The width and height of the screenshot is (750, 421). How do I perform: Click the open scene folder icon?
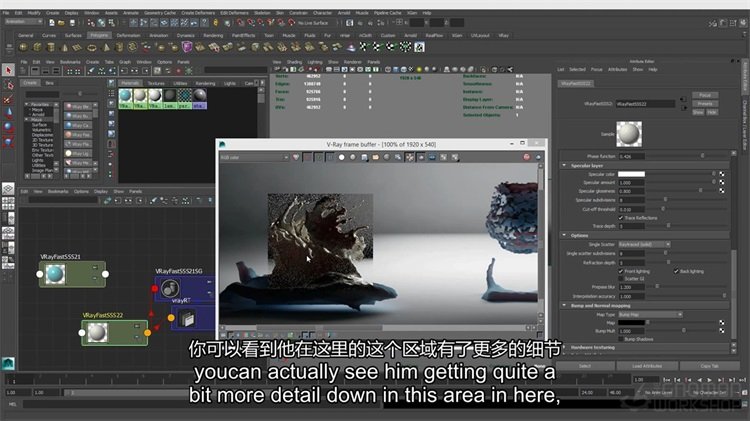(61, 22)
